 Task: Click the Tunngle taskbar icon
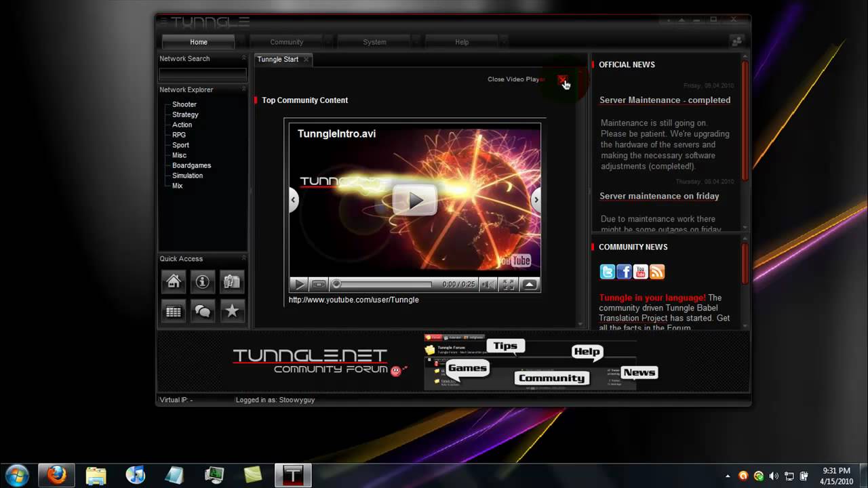click(x=293, y=475)
